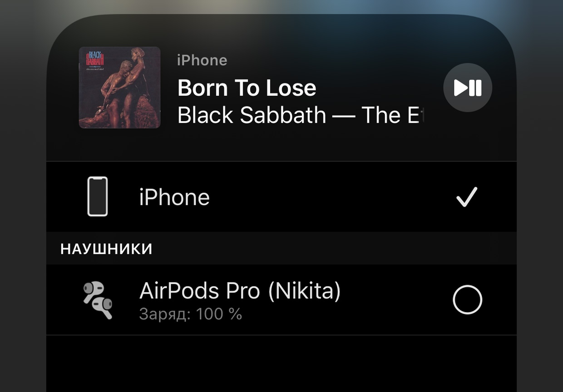Select the empty circle beside AirPods Pro
Viewport: 563px width, 392px height.
467,300
